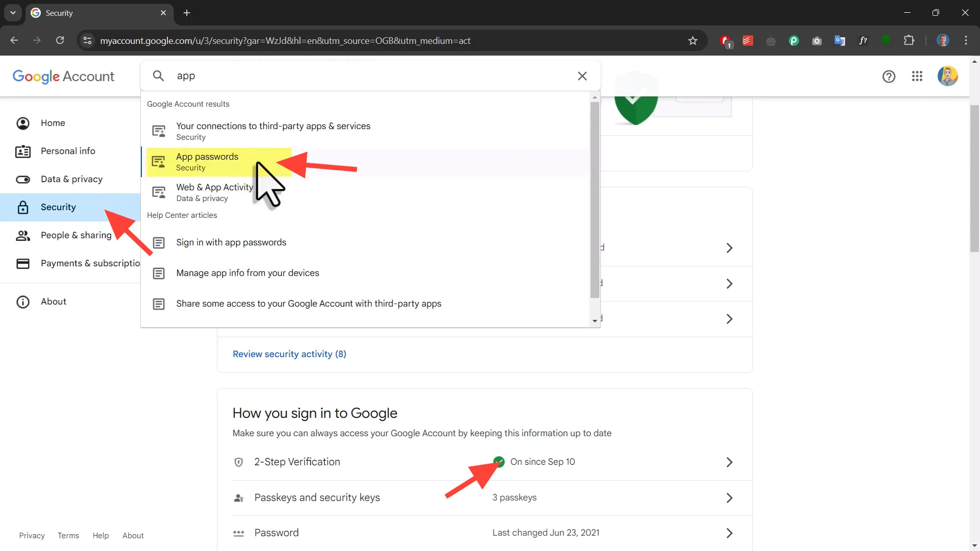Click the green 2-Step Verification status checkmark
Viewport: 980px width, 551px height.
[x=499, y=462]
